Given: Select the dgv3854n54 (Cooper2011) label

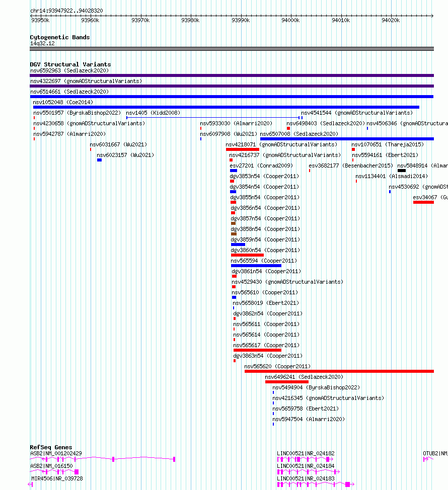Looking at the screenshot, I should pyautogui.click(x=264, y=187).
